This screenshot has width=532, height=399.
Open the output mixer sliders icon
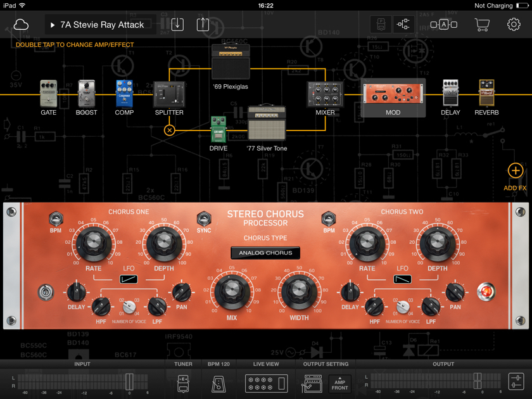click(516, 381)
